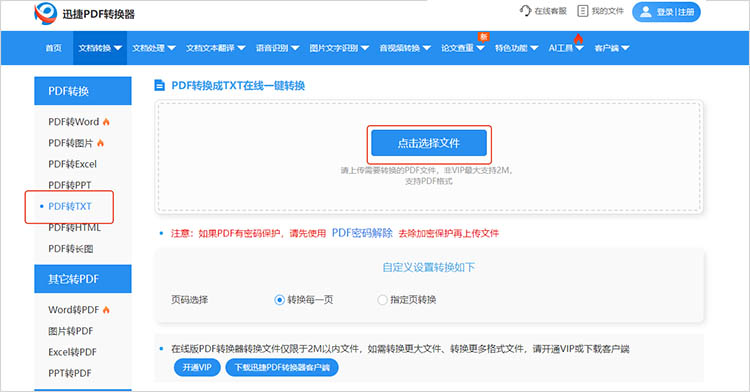Click PDF转换 sidebar section header

point(83,91)
